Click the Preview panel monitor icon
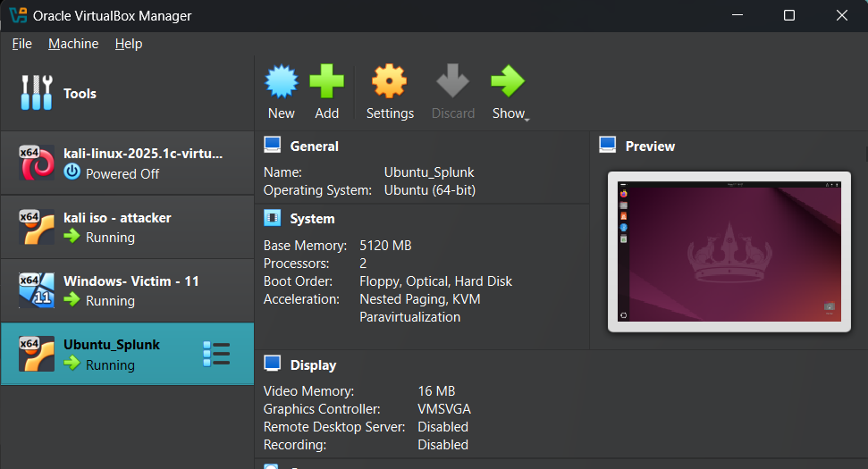The height and width of the screenshot is (469, 868). point(608,145)
